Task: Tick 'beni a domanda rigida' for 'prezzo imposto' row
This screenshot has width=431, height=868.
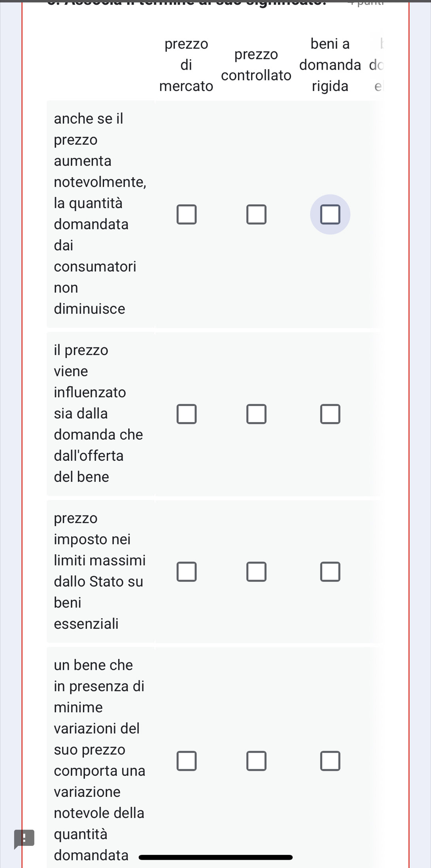Action: pos(330,572)
